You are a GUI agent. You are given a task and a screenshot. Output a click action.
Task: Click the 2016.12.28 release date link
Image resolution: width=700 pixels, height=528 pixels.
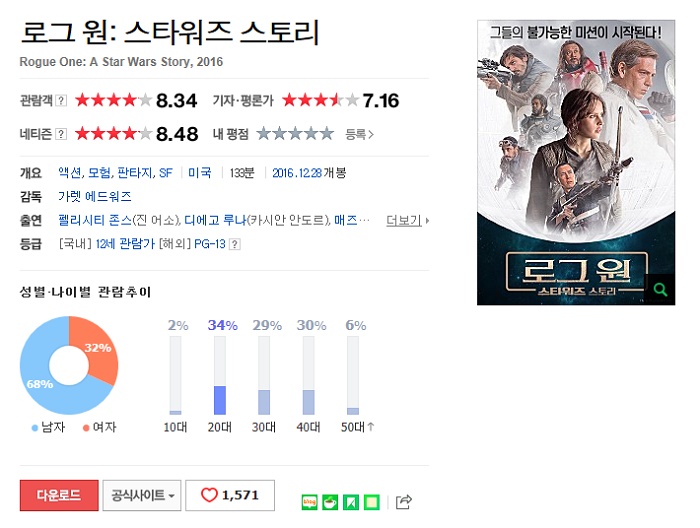coord(297,173)
